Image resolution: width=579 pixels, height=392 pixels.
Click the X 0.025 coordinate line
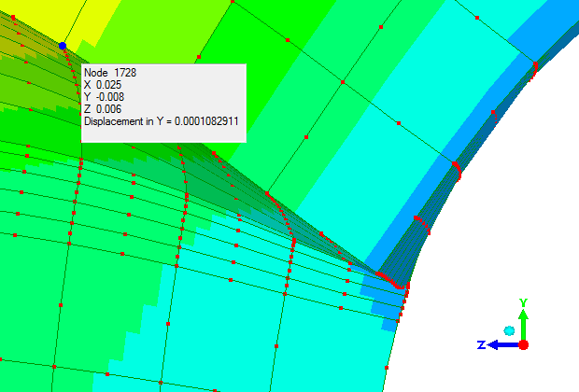point(104,84)
